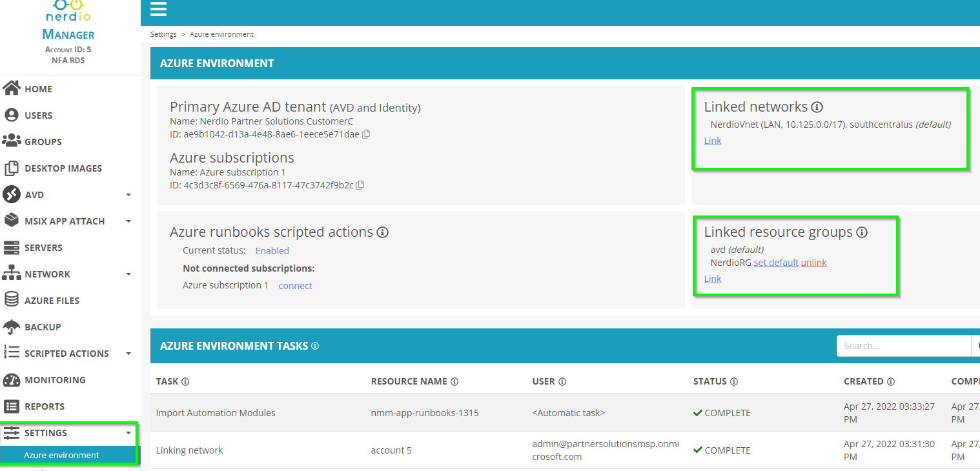Copy the Azure AD tenant ID
Screen dimensions: 980x471
tap(367, 134)
